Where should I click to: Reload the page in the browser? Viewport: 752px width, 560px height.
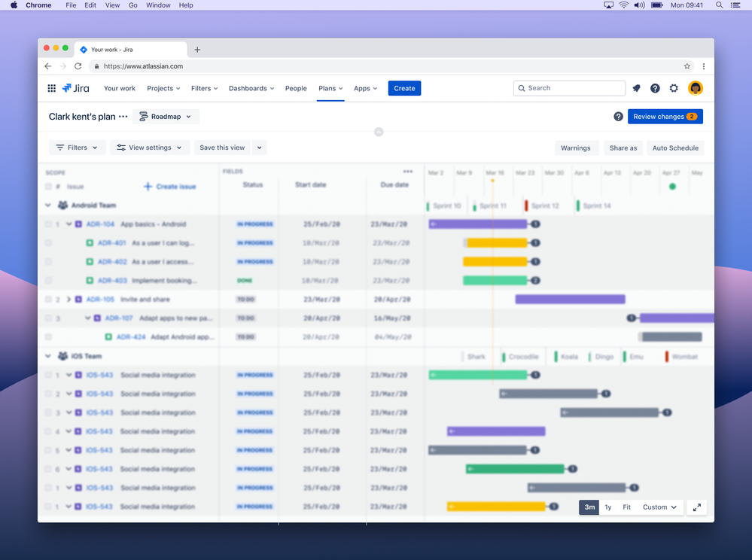[78, 66]
